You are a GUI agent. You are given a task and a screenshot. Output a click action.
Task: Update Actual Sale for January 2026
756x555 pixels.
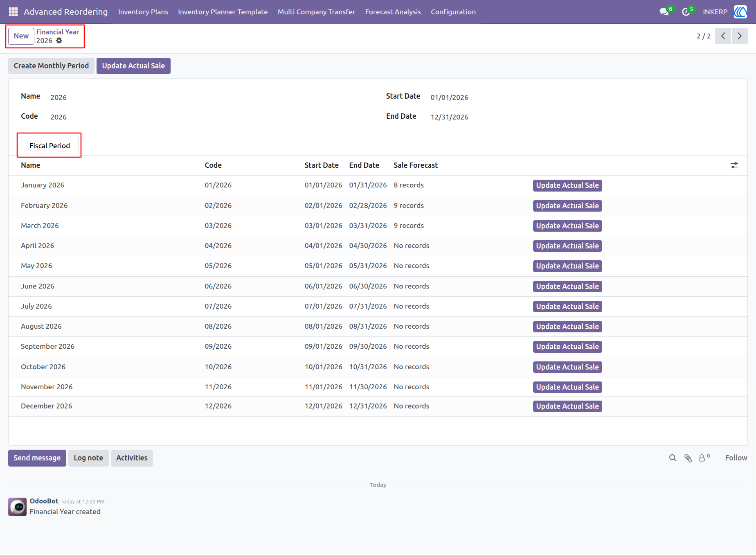click(x=567, y=185)
